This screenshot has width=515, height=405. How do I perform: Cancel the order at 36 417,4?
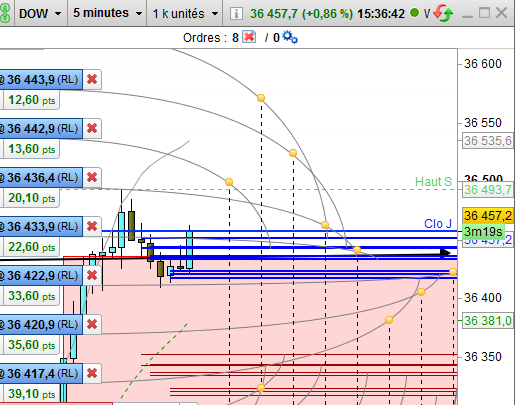(x=92, y=373)
